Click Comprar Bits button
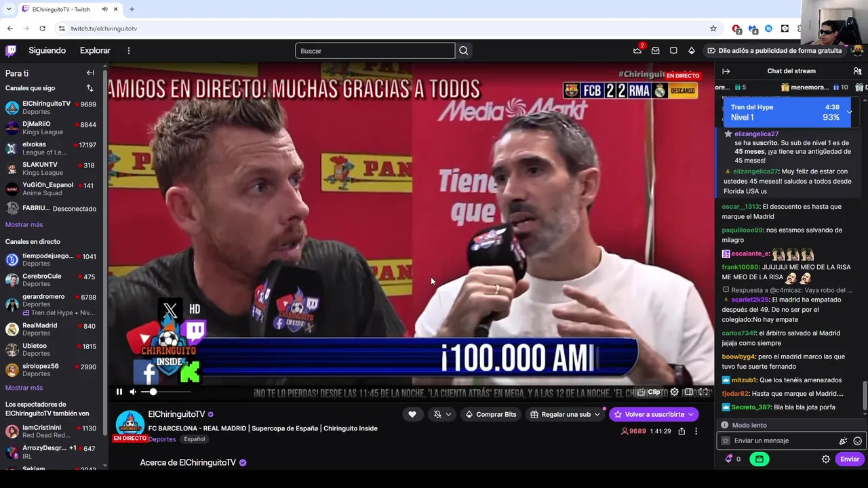Image resolution: width=868 pixels, height=488 pixels. [490, 414]
